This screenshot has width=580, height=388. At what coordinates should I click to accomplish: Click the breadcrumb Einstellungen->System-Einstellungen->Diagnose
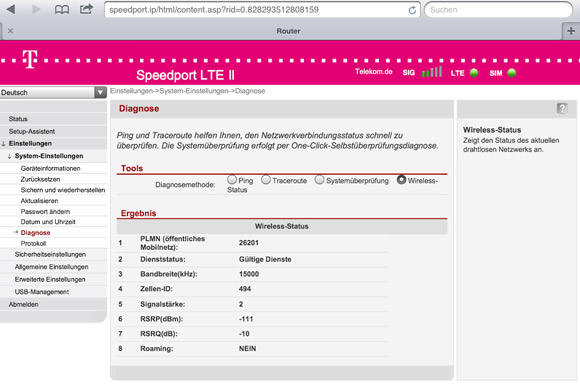coord(188,91)
